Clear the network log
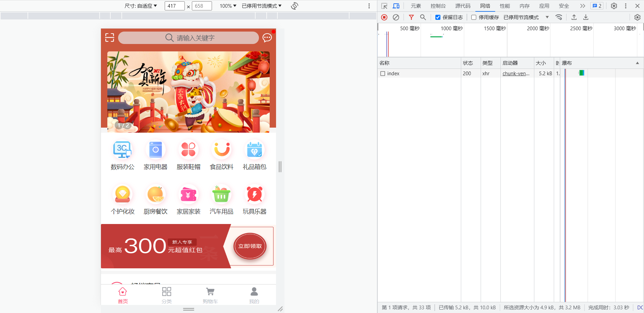Image resolution: width=644 pixels, height=313 pixels. pos(396,17)
